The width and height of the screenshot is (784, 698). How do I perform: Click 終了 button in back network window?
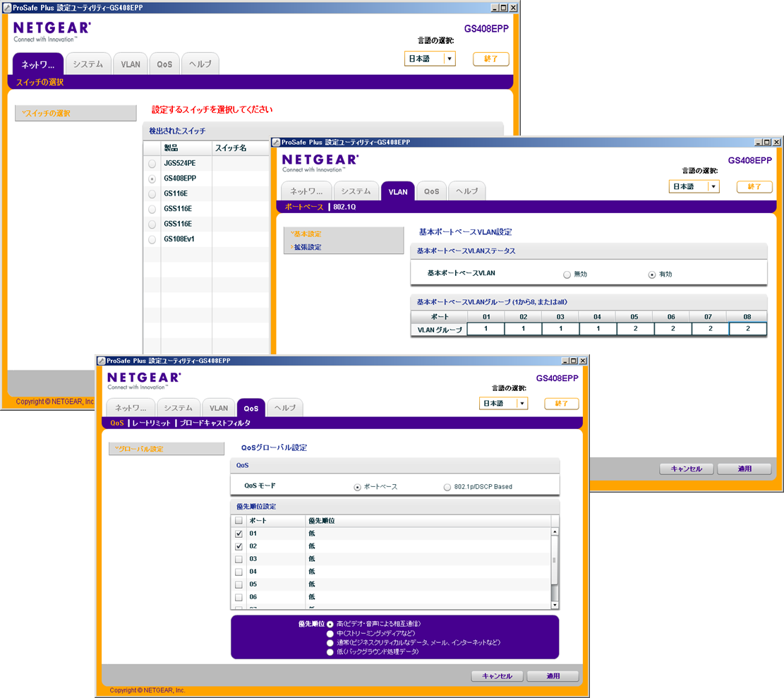[x=491, y=59]
